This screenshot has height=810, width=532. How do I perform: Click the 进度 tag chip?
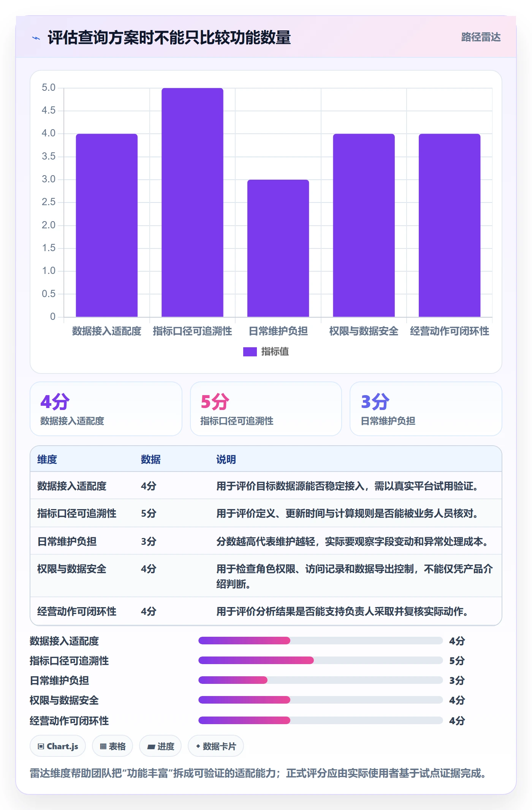pyautogui.click(x=160, y=746)
